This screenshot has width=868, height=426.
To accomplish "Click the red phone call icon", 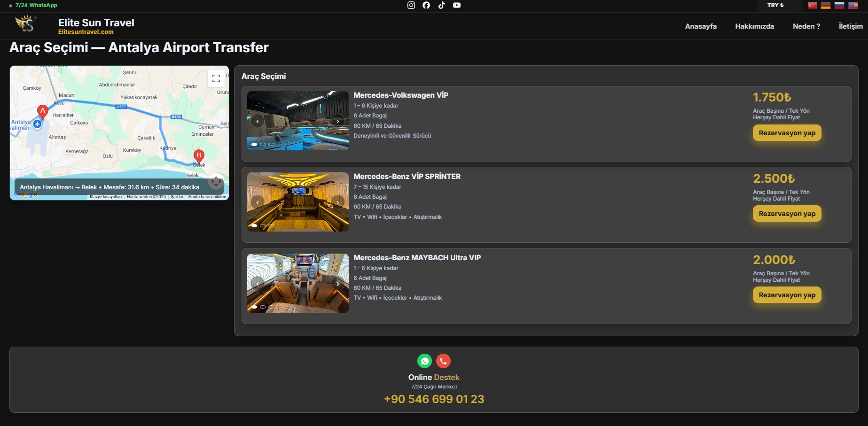I will 443,361.
